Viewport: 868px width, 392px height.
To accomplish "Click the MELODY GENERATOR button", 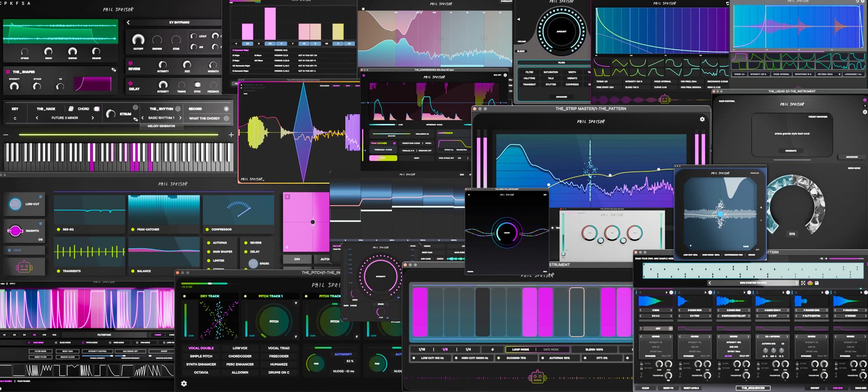I will click(x=161, y=126).
